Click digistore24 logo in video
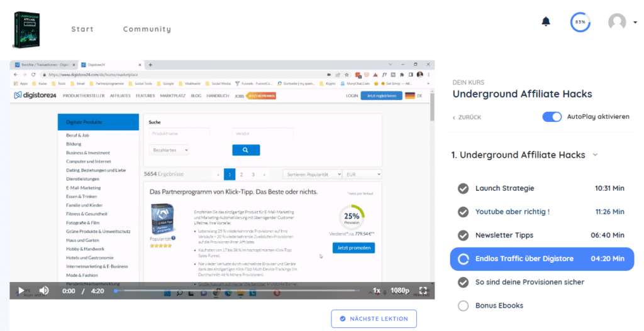The image size is (644, 331). (x=35, y=95)
